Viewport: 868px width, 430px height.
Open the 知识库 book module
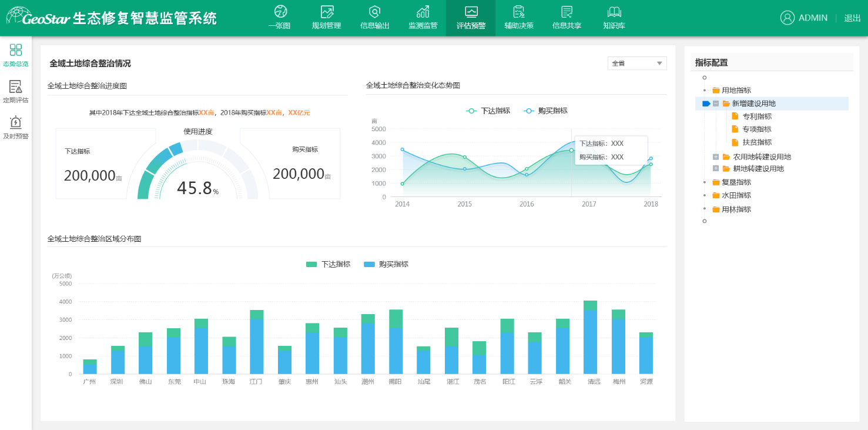click(614, 18)
